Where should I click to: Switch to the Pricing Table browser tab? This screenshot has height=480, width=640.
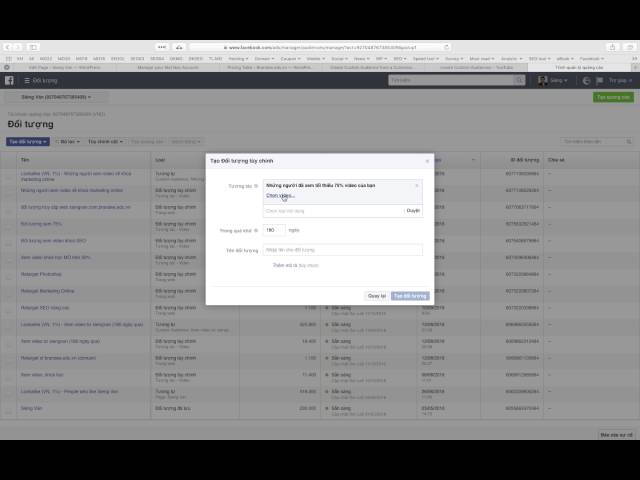(x=269, y=67)
